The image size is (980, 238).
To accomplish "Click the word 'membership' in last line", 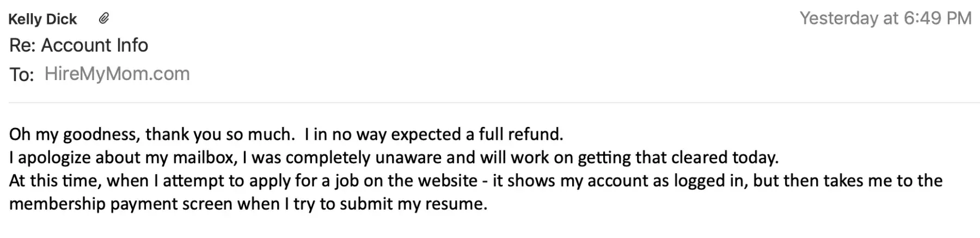I will [57, 204].
